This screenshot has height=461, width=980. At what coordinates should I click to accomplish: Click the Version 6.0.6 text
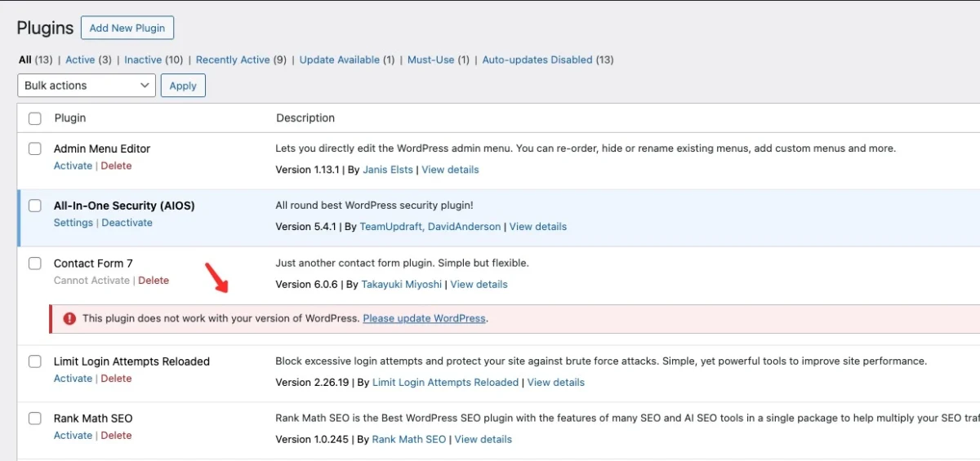coord(306,284)
